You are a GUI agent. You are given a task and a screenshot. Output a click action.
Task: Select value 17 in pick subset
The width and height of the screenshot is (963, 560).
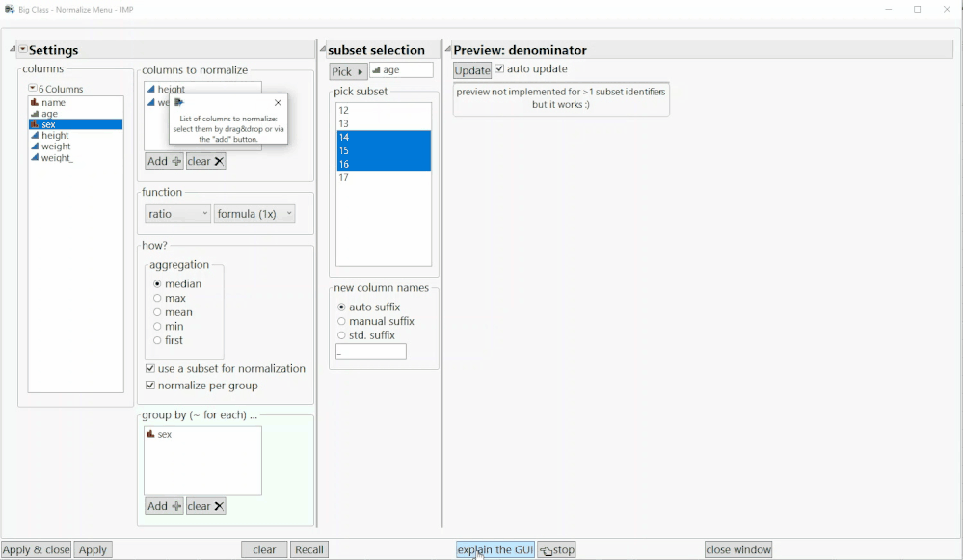coord(384,178)
